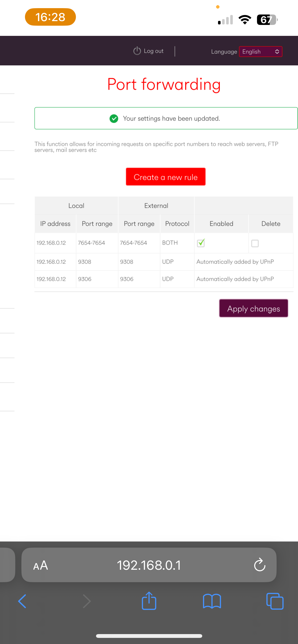298x644 pixels.
Task: Tap the green settings-updated checkmark icon
Action: pos(114,119)
